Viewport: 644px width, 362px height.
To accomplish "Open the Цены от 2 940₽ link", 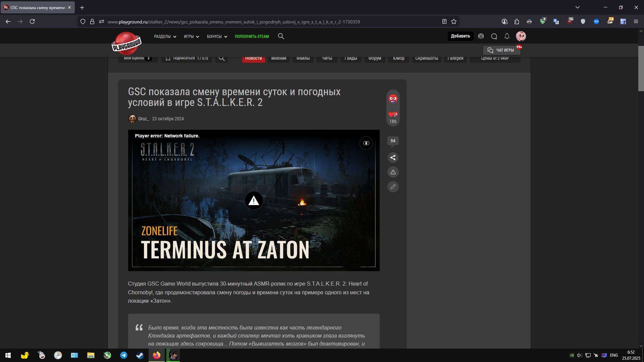I will [495, 58].
